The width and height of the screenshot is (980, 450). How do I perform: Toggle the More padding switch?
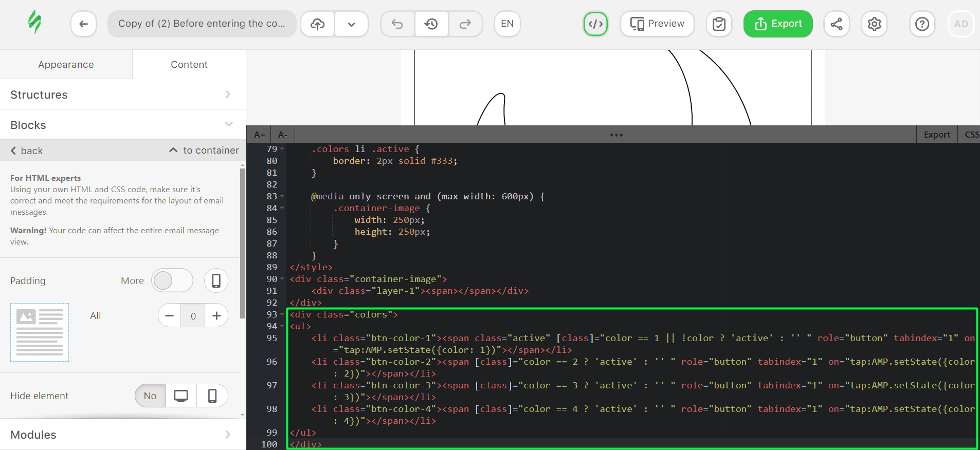point(172,280)
